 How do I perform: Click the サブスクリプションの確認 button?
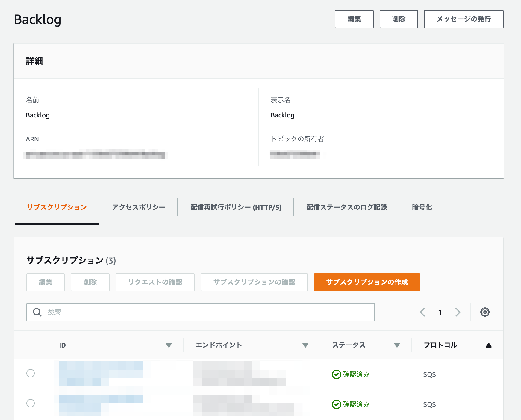(x=254, y=282)
